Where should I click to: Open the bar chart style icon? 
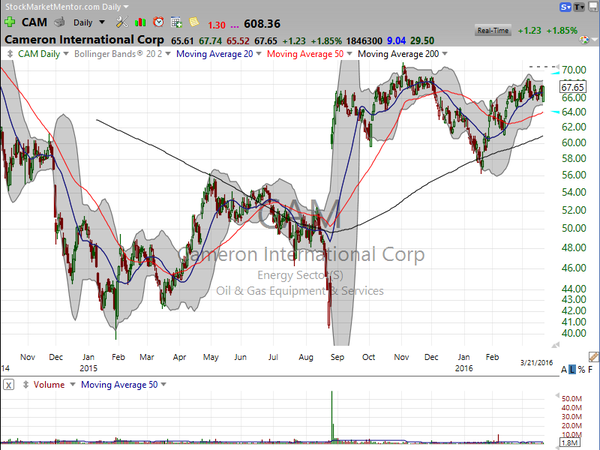tap(140, 22)
